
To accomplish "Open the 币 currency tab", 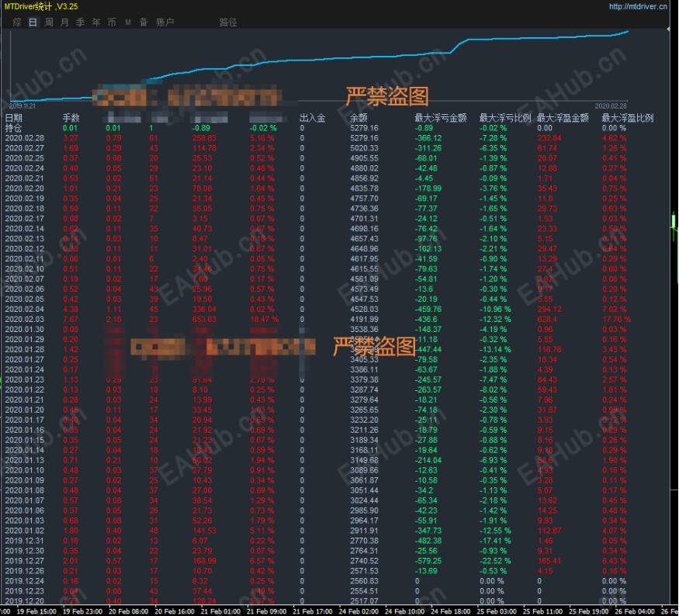I will [x=111, y=22].
